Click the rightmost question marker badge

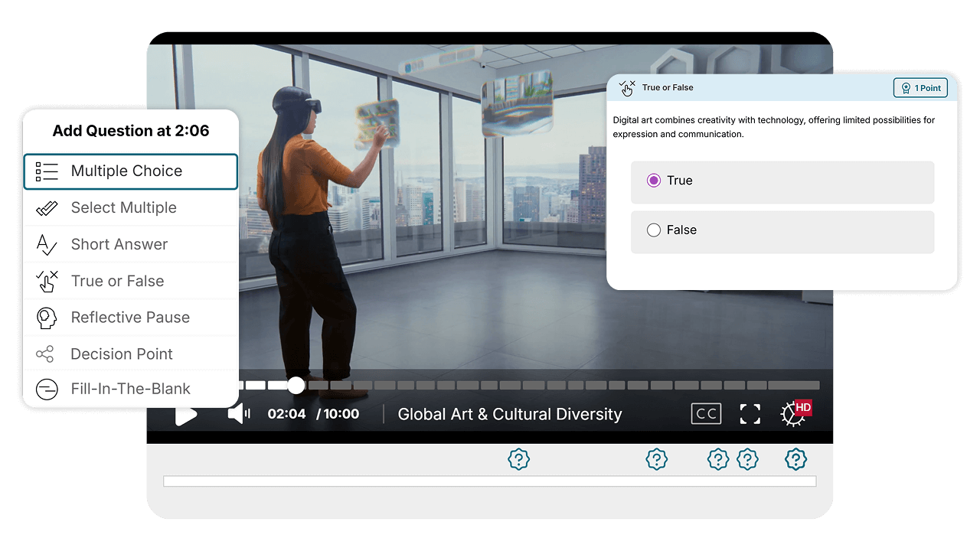pos(795,459)
